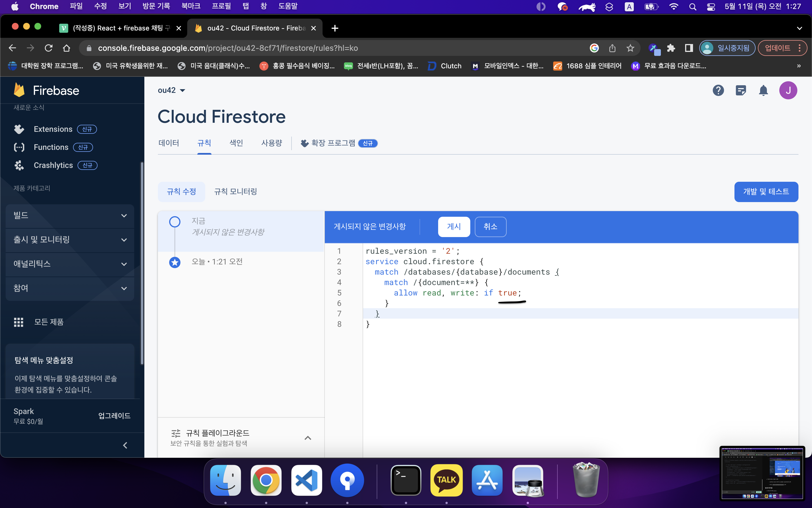Screen dimensions: 812x508
Task: Open the release notes feedback icon
Action: click(x=741, y=90)
